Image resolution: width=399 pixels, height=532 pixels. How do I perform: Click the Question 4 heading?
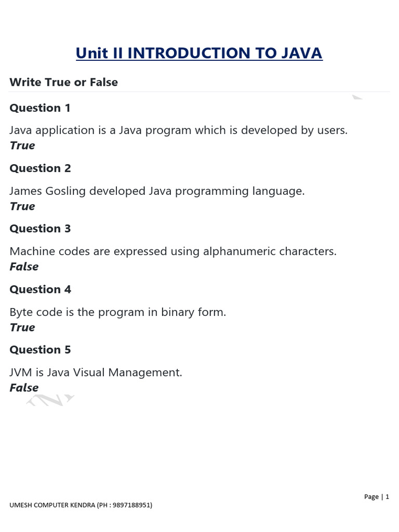point(40,289)
